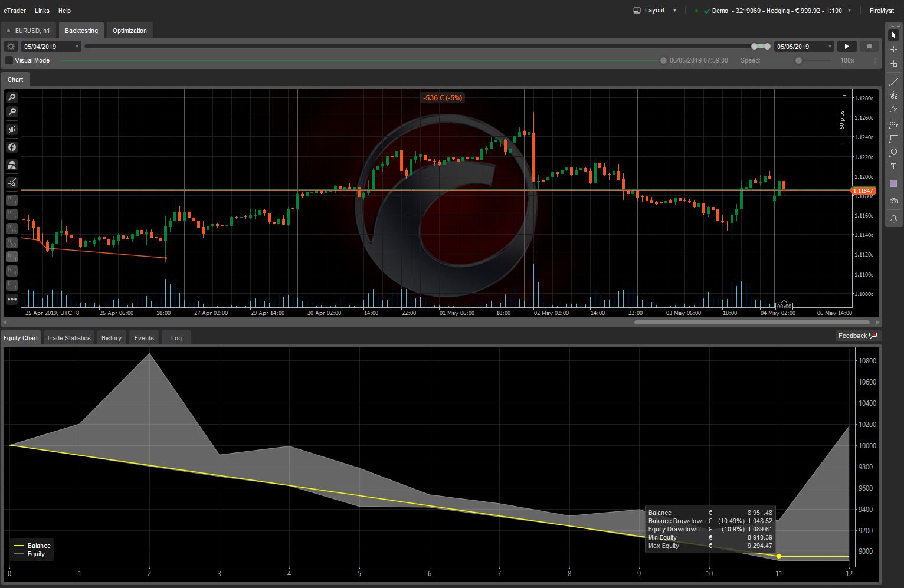
Task: Click the -536 € (-5%) position label
Action: point(442,98)
